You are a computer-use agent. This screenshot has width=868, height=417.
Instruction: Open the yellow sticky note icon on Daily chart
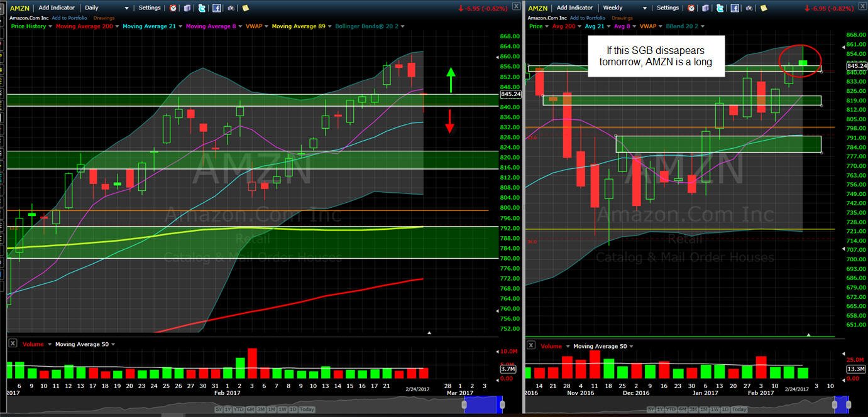(245, 8)
